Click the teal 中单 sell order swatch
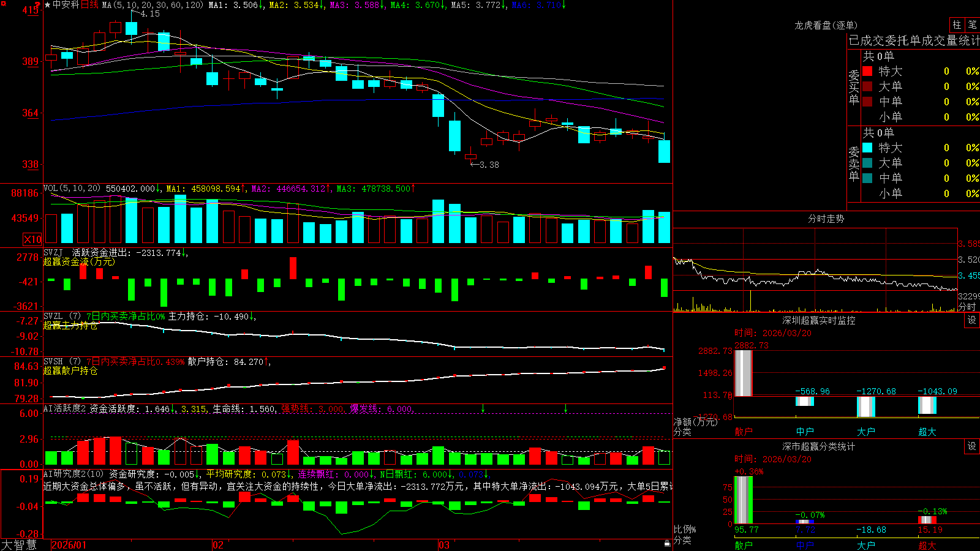Image resolution: width=980 pixels, height=551 pixels. click(x=867, y=178)
